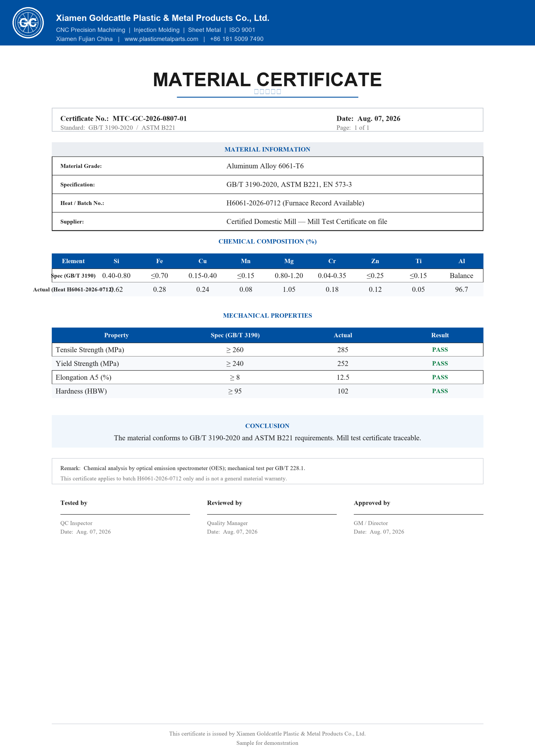The image size is (535, 756).
Task: Click the 'Quality Manager' title
Action: tap(227, 523)
